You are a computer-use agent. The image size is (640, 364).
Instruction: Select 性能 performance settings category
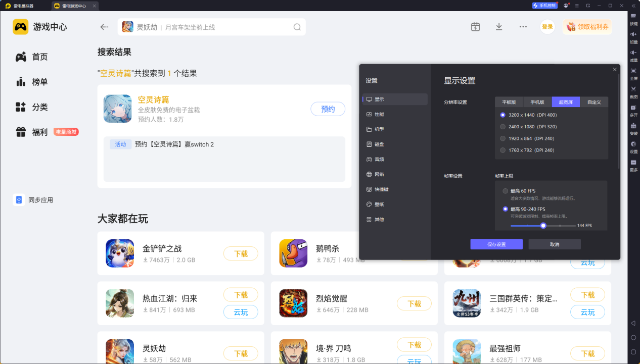pyautogui.click(x=395, y=115)
